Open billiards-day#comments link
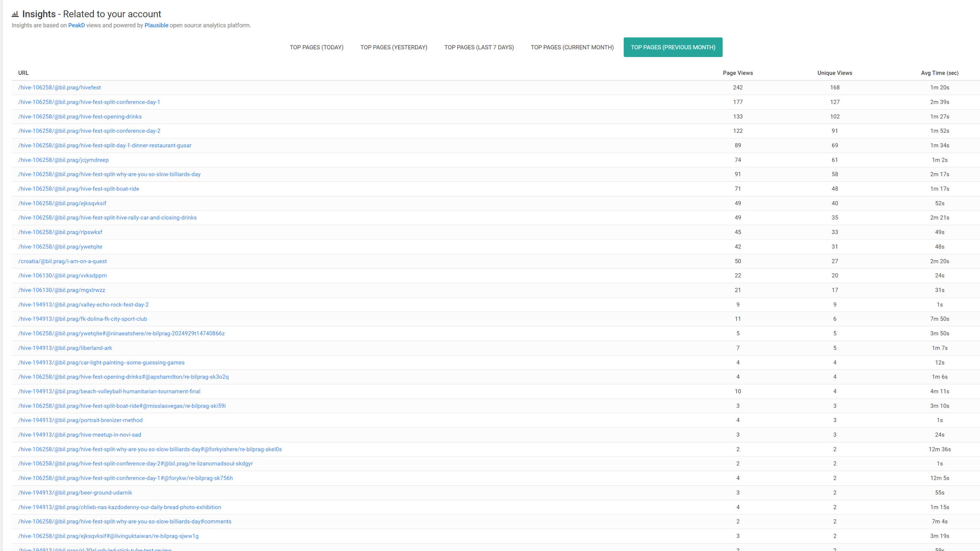 click(125, 521)
